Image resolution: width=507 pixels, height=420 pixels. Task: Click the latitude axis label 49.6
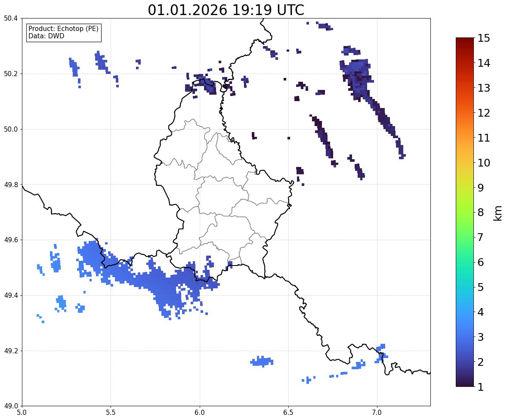(x=11, y=240)
